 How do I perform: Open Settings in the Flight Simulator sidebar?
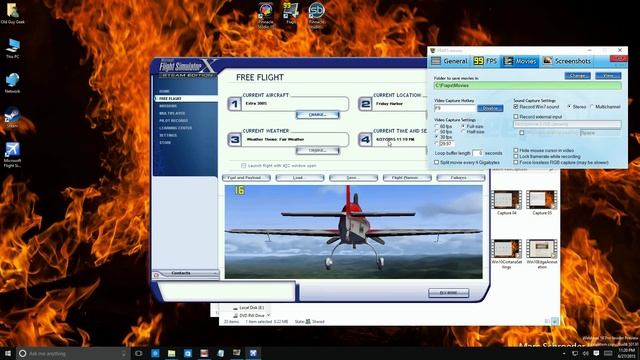tap(168, 136)
